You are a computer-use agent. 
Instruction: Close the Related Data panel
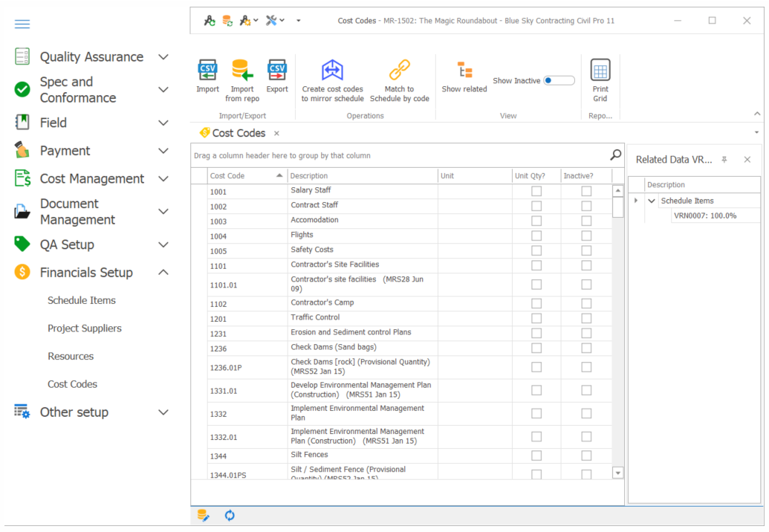point(747,159)
